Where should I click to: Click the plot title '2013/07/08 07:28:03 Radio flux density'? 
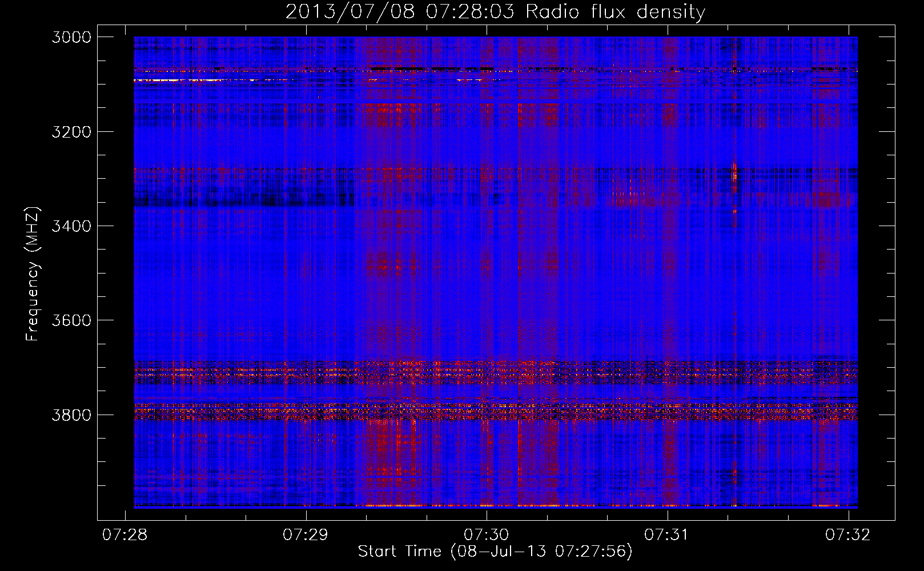(495, 12)
